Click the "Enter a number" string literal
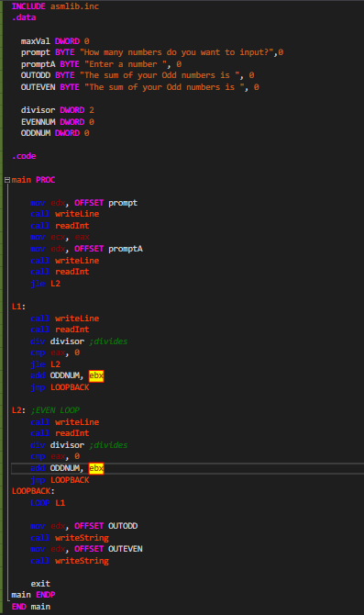This screenshot has height=615, width=364. tap(126, 64)
